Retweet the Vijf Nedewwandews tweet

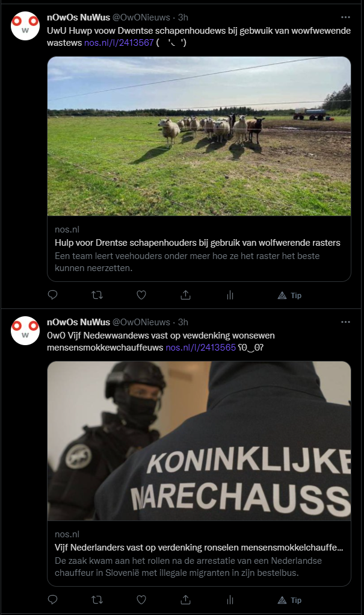97,600
